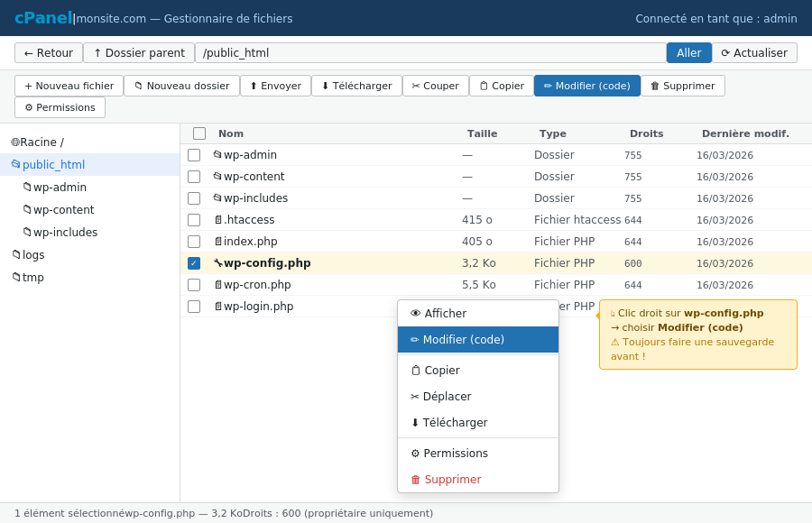Click the cPanel logo
This screenshot has height=523, width=812.
pyautogui.click(x=43, y=18)
